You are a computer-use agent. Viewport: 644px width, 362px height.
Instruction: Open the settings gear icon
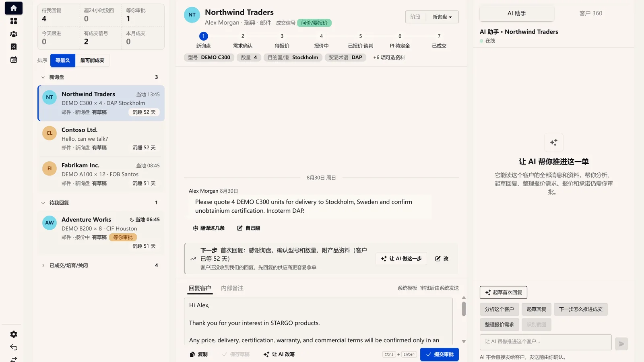[13, 334]
